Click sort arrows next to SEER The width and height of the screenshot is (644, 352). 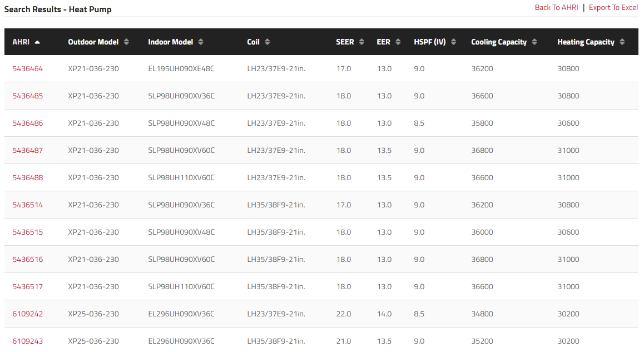click(x=361, y=42)
